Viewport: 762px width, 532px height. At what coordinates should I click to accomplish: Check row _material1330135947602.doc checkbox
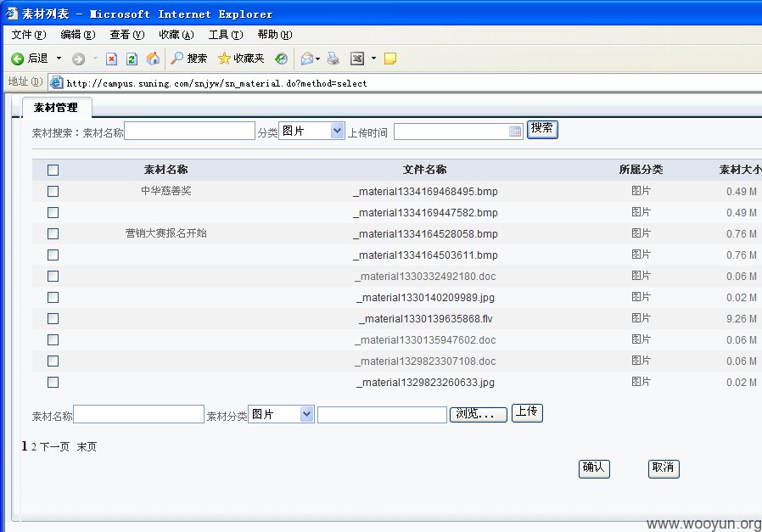pyautogui.click(x=53, y=339)
